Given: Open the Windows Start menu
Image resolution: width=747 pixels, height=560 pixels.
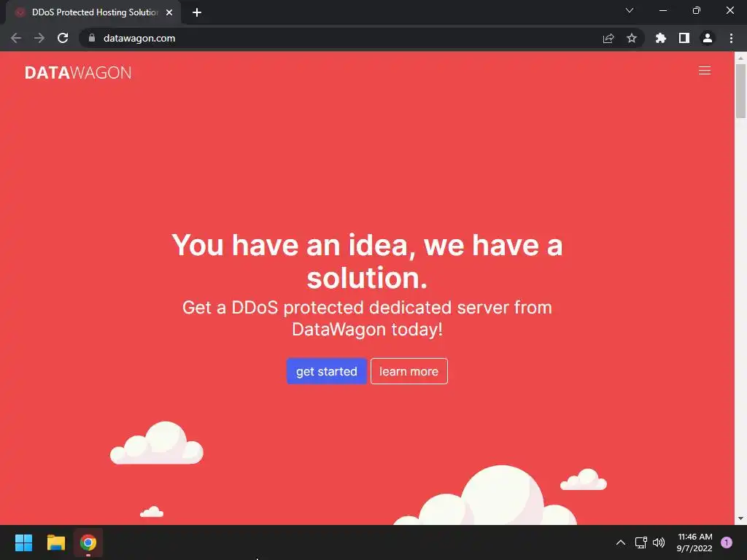Looking at the screenshot, I should tap(24, 542).
